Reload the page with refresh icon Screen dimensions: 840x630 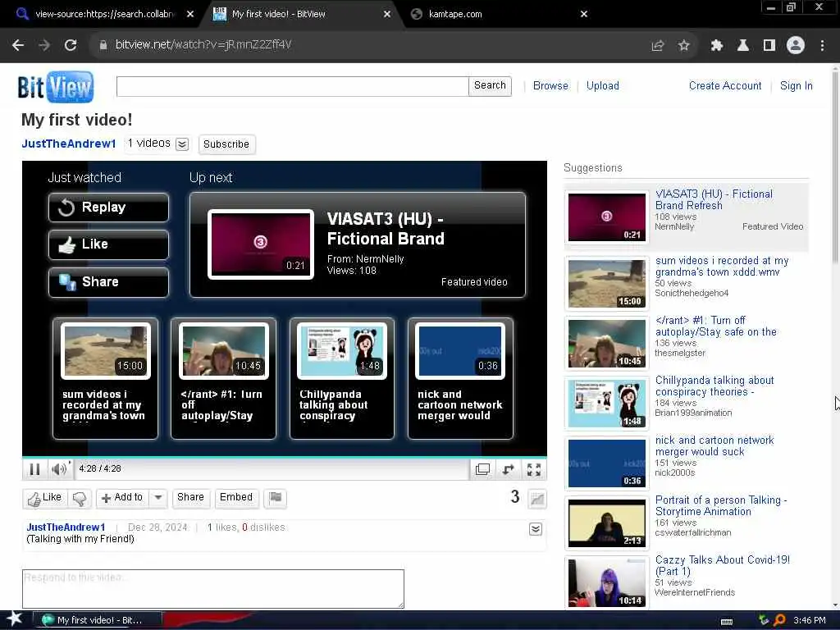coord(71,45)
